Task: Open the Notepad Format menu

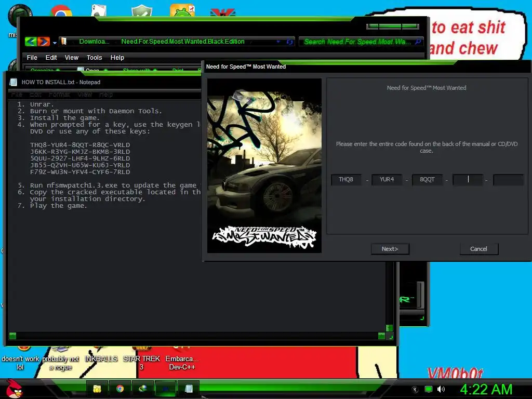Action: click(x=59, y=95)
